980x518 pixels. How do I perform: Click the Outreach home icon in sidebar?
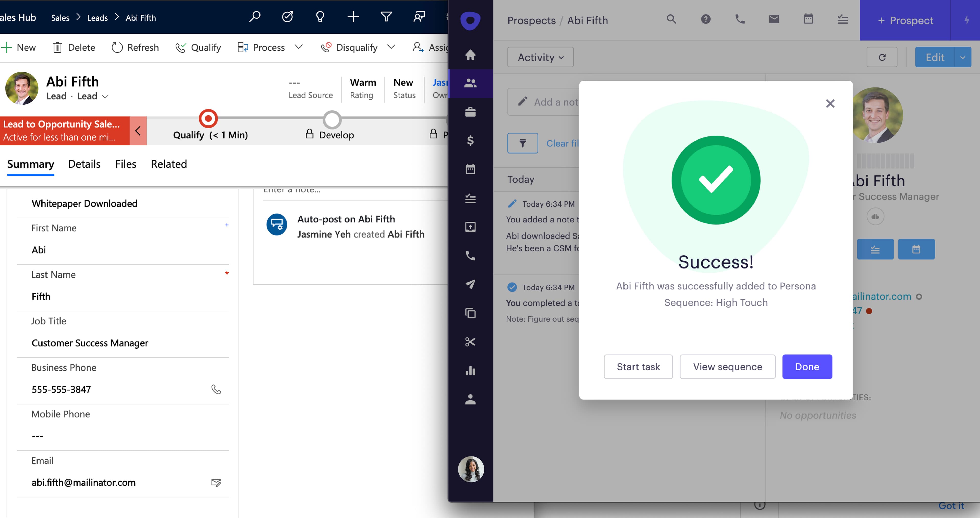point(470,55)
